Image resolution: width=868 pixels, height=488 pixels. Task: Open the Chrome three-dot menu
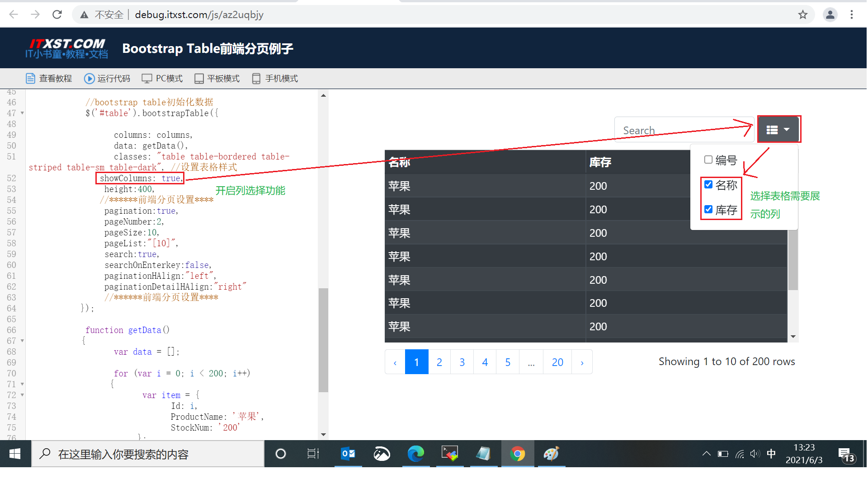[852, 14]
